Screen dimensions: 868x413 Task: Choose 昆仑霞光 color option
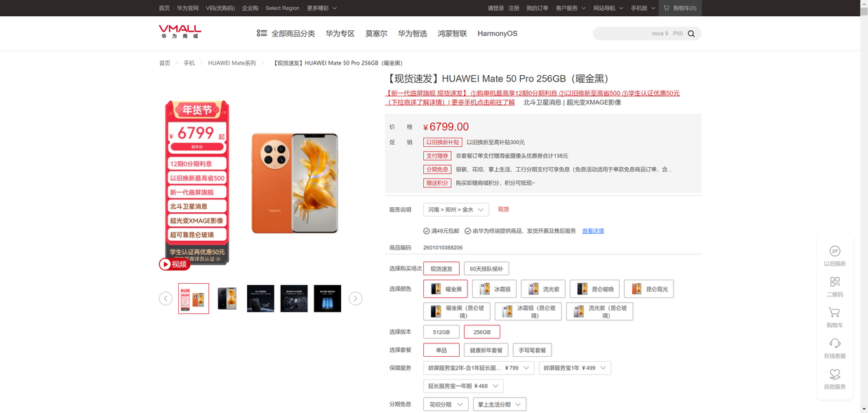click(649, 289)
